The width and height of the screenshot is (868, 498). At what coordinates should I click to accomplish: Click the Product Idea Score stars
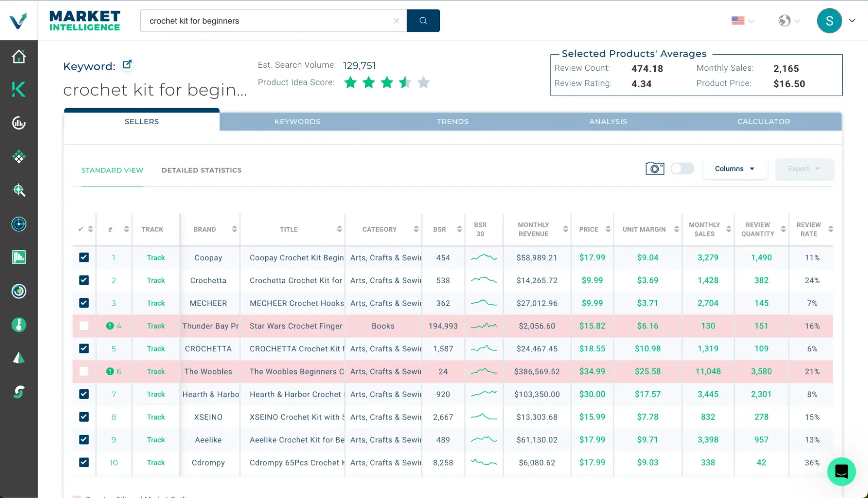[x=386, y=82]
